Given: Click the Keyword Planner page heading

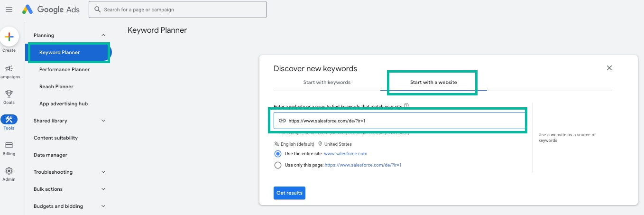Looking at the screenshot, I should (157, 30).
